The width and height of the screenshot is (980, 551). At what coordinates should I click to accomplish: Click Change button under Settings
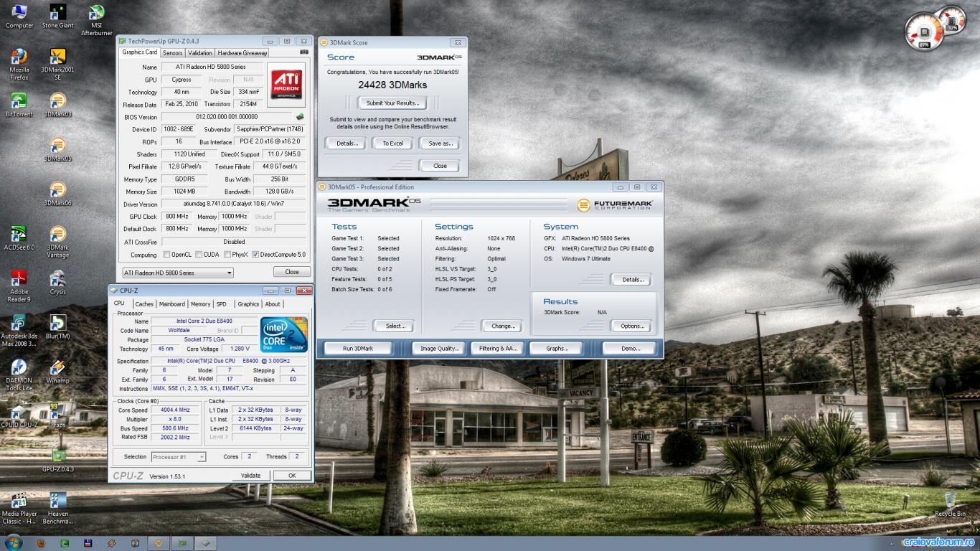pyautogui.click(x=502, y=326)
